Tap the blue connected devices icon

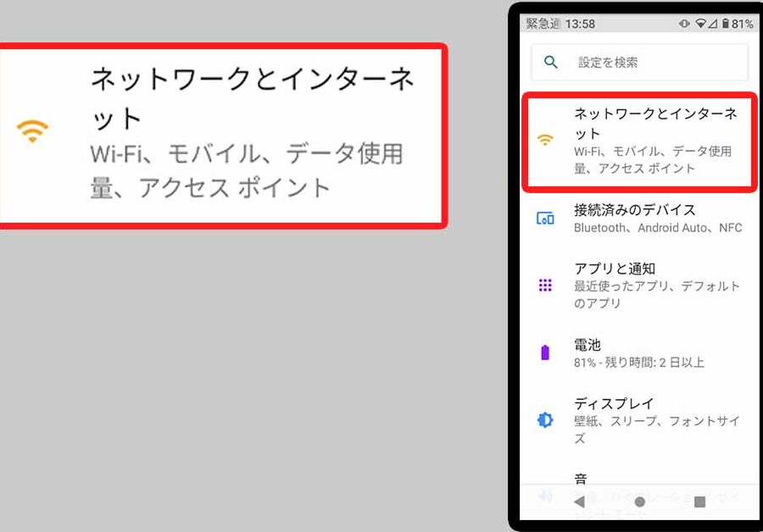(x=545, y=219)
